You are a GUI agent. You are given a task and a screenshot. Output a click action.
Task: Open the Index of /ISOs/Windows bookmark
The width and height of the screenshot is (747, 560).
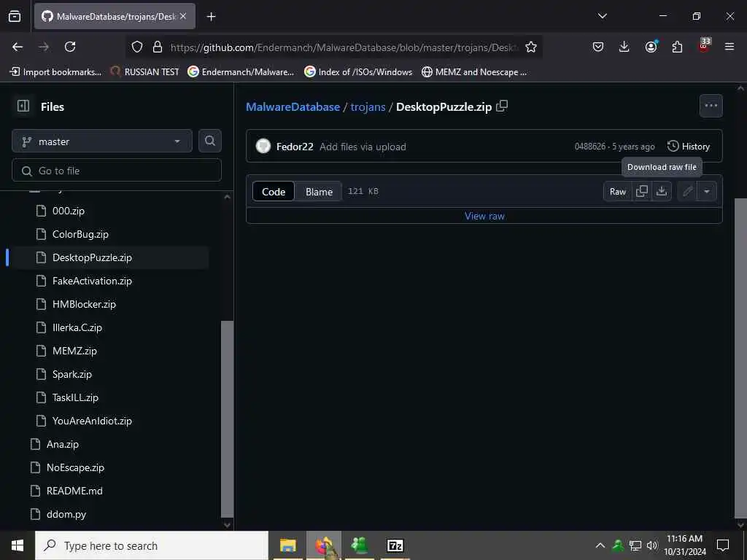(359, 72)
